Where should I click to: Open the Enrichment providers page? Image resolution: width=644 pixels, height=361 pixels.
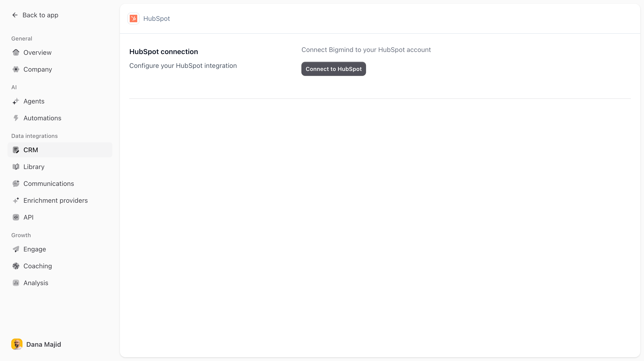click(60, 200)
